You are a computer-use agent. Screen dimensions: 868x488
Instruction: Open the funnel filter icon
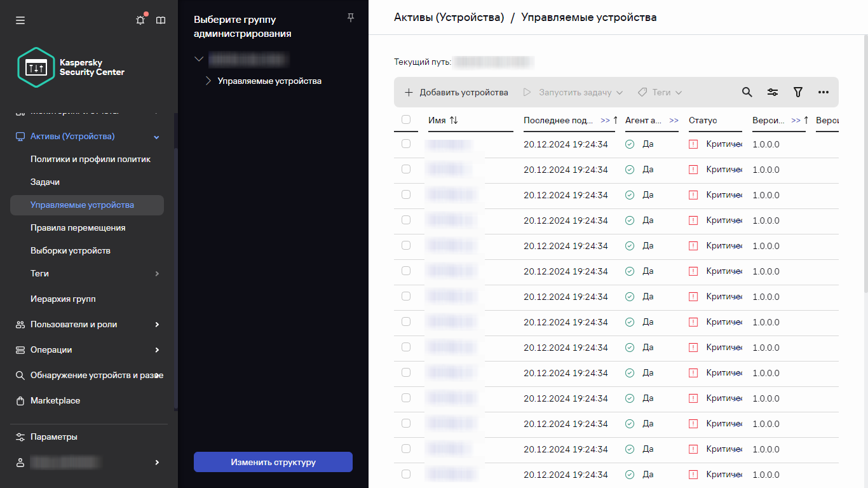[797, 92]
